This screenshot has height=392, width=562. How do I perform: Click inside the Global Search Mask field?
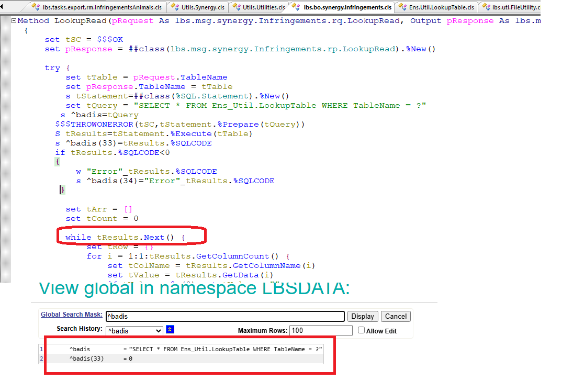(225, 316)
